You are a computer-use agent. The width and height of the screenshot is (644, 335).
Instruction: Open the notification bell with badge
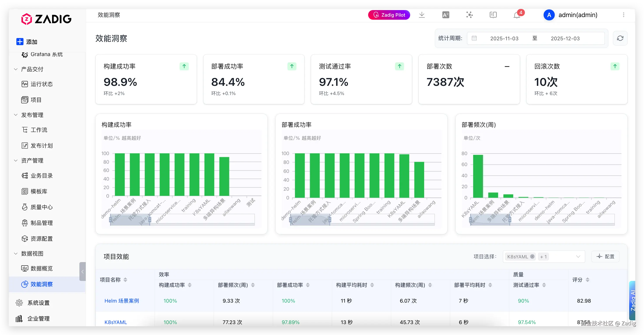(517, 15)
